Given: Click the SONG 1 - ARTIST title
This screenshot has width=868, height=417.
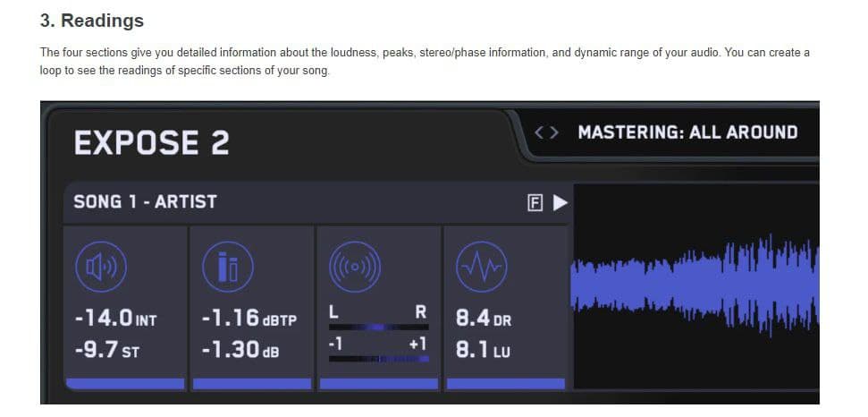Looking at the screenshot, I should pos(145,201).
